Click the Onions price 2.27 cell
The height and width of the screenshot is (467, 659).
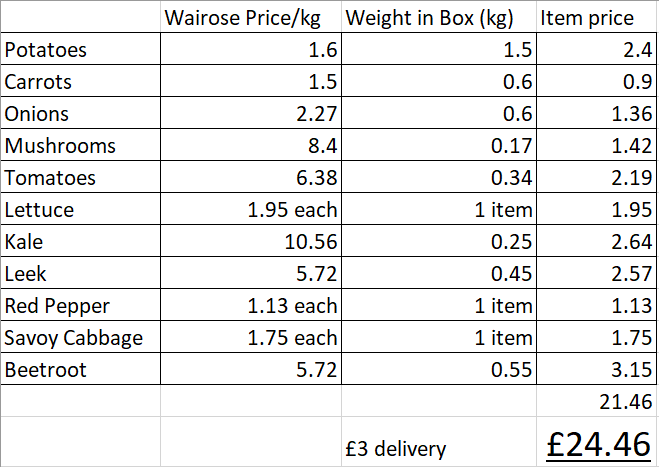click(251, 114)
